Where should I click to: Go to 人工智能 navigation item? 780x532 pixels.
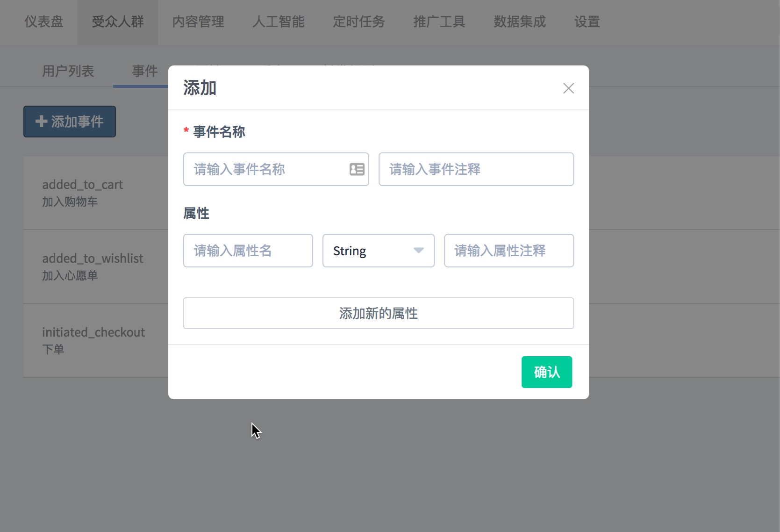[279, 22]
